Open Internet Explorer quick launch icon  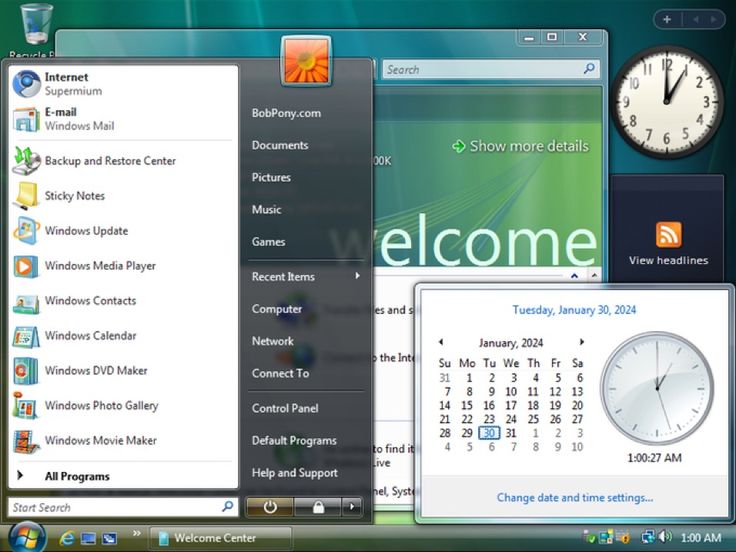click(67, 538)
